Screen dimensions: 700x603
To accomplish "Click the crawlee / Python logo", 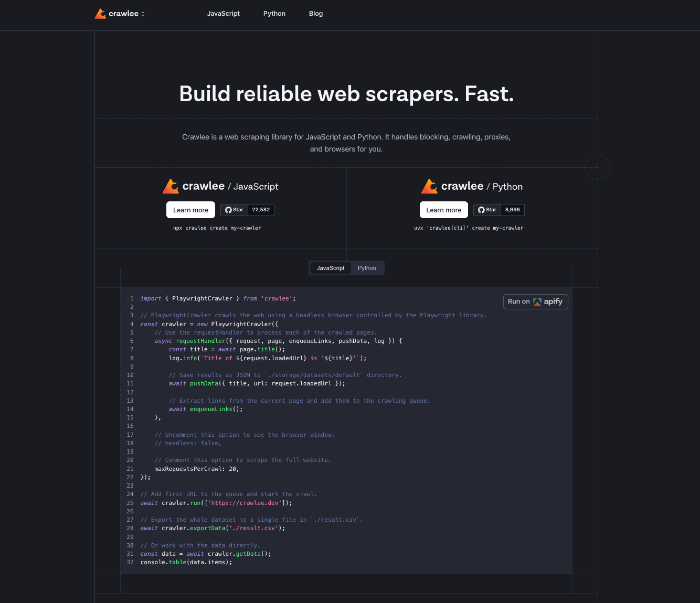I will click(472, 186).
